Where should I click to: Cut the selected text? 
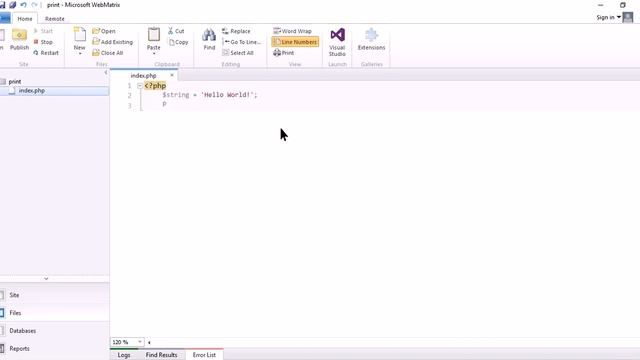point(176,31)
